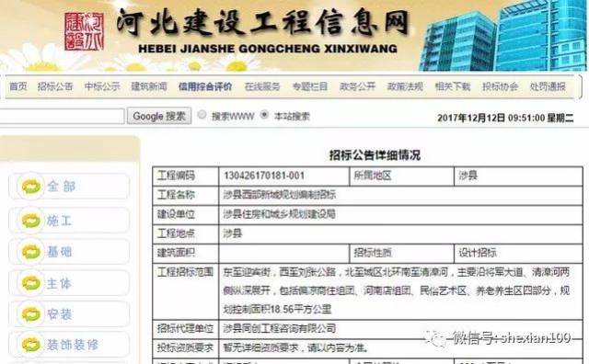589x364 pixels.
Task: Click the green icon beside 装饰装修
Action: (30, 345)
